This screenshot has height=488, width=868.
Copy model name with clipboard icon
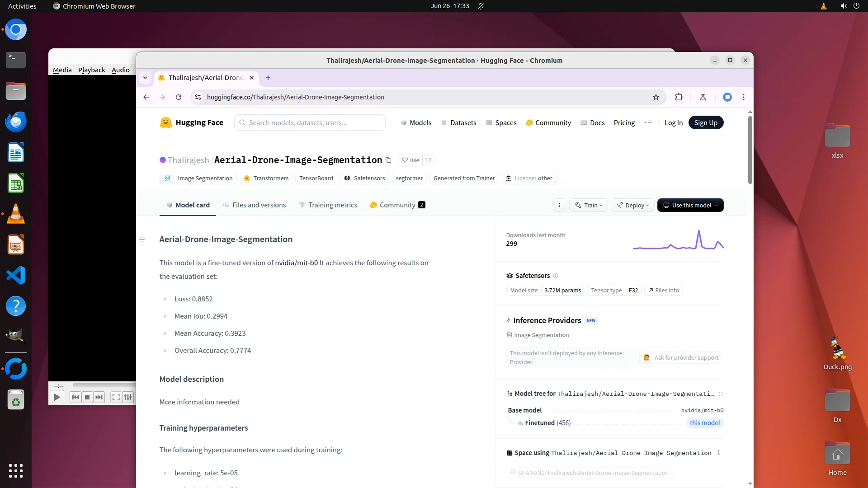pos(388,160)
